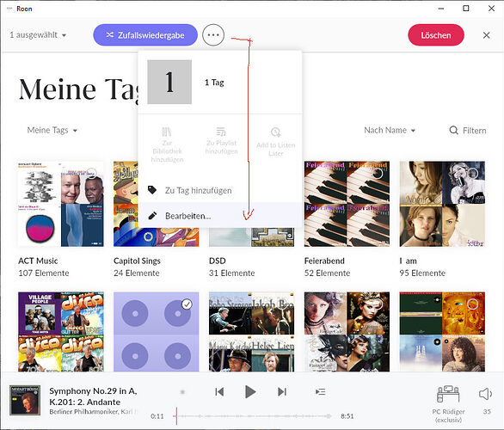Click the Filtern magnifier icon
Screen dimensions: 504x430
click(x=453, y=131)
